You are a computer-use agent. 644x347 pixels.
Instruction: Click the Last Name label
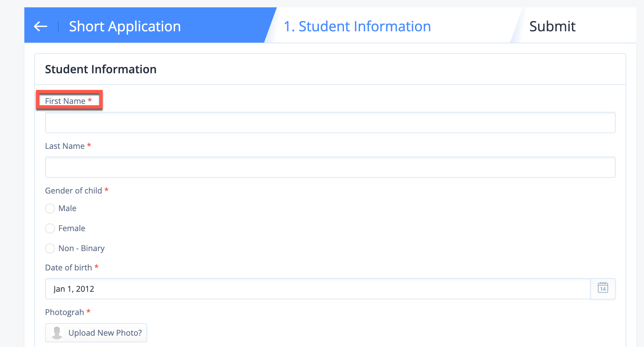click(65, 146)
